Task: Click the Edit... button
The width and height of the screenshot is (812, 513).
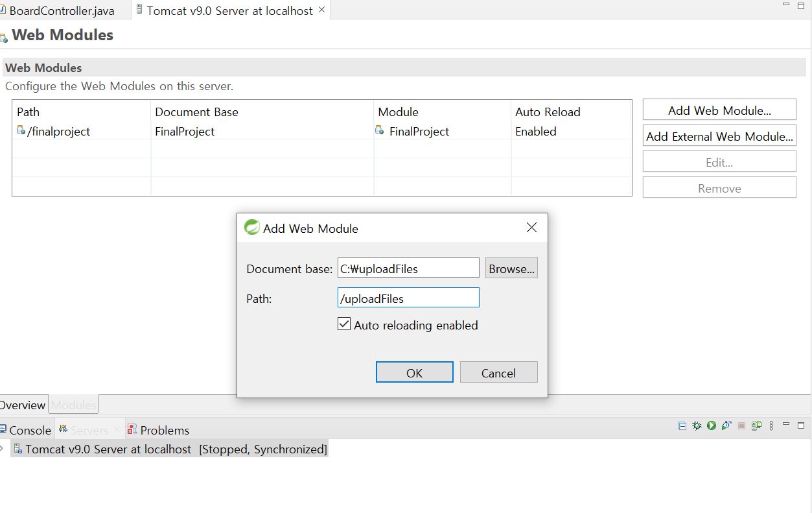Action: [x=719, y=162]
